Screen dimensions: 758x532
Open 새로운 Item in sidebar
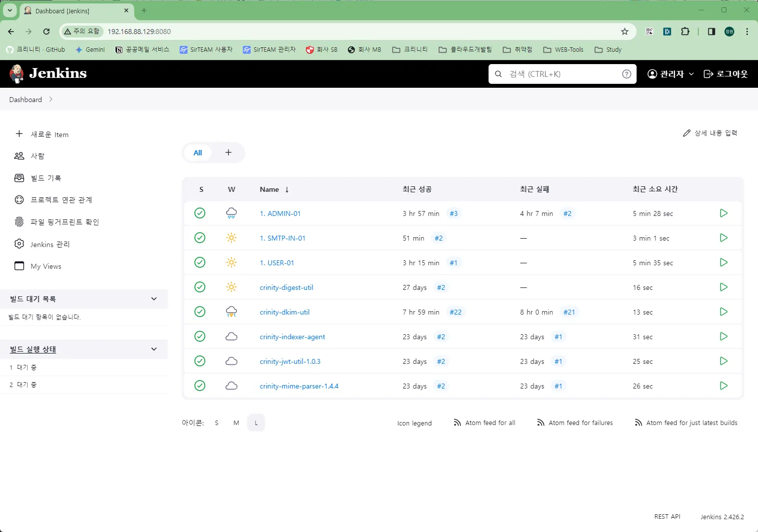click(42, 134)
